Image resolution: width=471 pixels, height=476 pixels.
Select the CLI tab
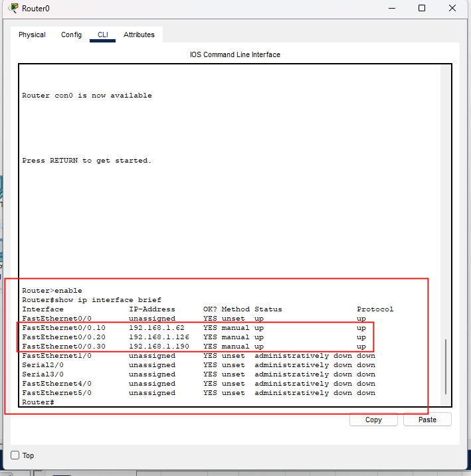tap(103, 35)
